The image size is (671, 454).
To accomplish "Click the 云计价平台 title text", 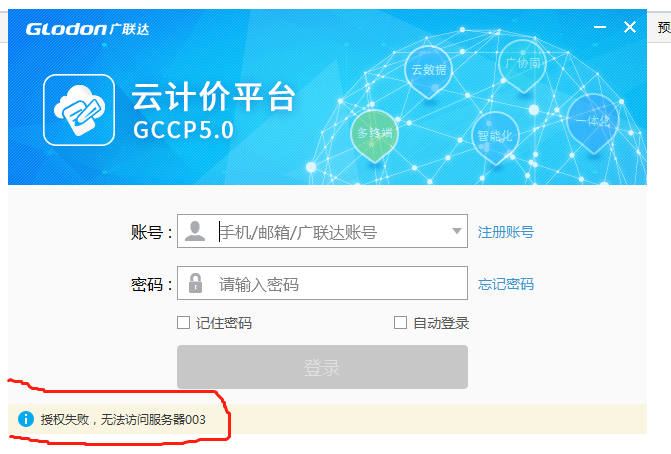I will coord(213,97).
